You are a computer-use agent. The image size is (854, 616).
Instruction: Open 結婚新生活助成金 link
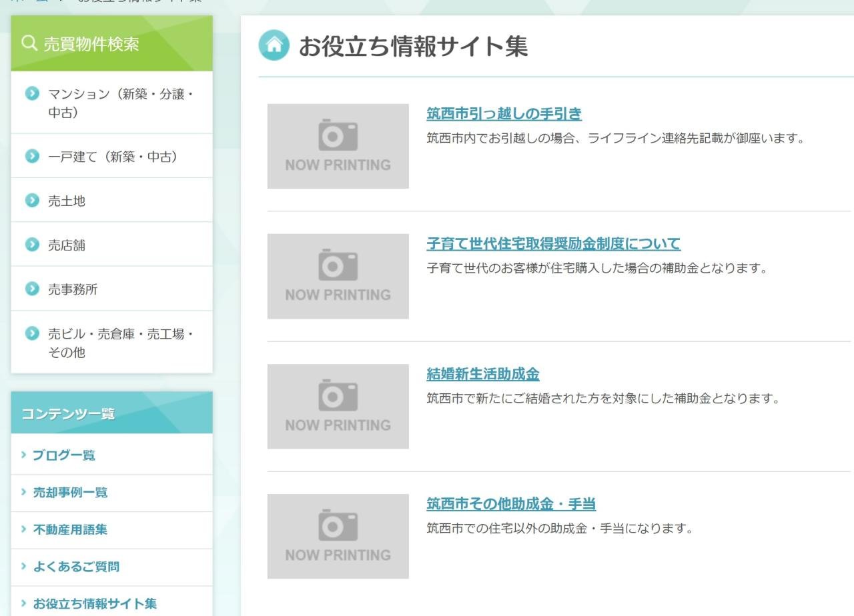(x=483, y=374)
